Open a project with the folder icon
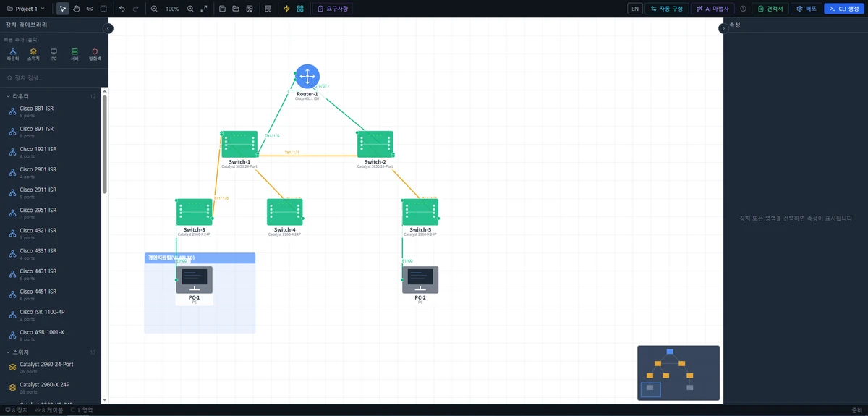 click(235, 9)
